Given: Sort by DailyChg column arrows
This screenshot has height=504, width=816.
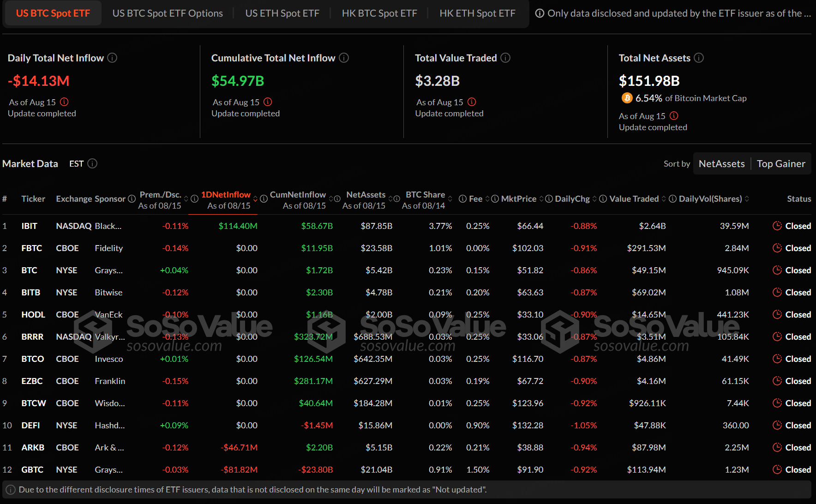Looking at the screenshot, I should click(594, 199).
